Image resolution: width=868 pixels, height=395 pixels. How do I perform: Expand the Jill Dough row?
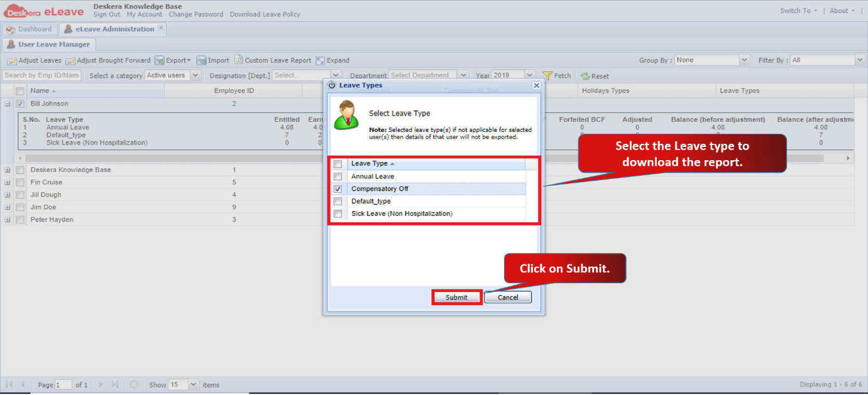[8, 195]
